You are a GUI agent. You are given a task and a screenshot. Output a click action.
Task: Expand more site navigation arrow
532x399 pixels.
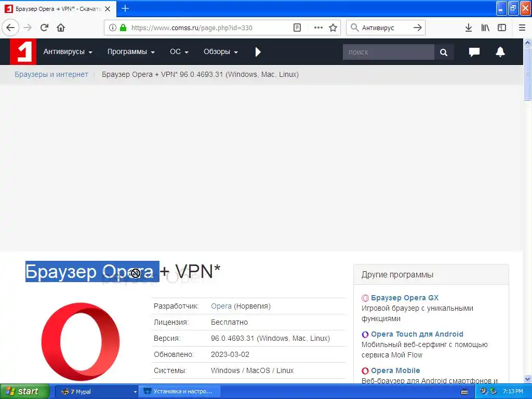coord(258,52)
